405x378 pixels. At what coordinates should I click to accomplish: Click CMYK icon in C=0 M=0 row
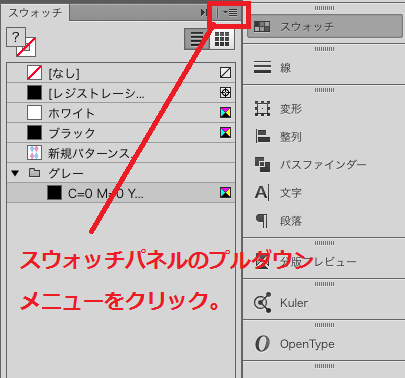[225, 193]
